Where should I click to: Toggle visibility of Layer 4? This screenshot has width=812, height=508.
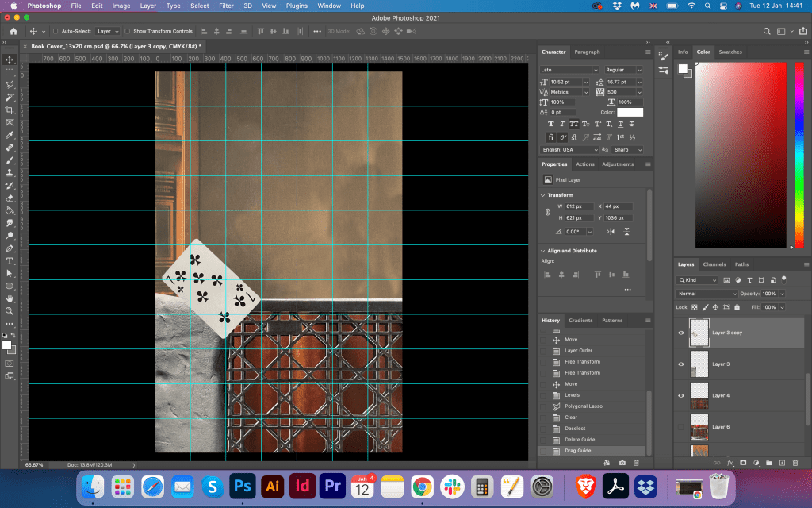[x=680, y=395]
